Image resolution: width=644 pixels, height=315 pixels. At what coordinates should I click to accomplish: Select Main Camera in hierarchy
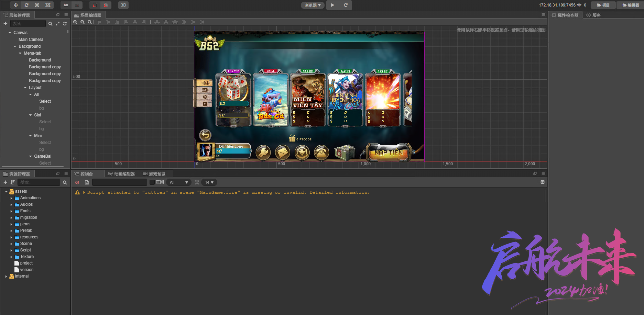(x=31, y=40)
